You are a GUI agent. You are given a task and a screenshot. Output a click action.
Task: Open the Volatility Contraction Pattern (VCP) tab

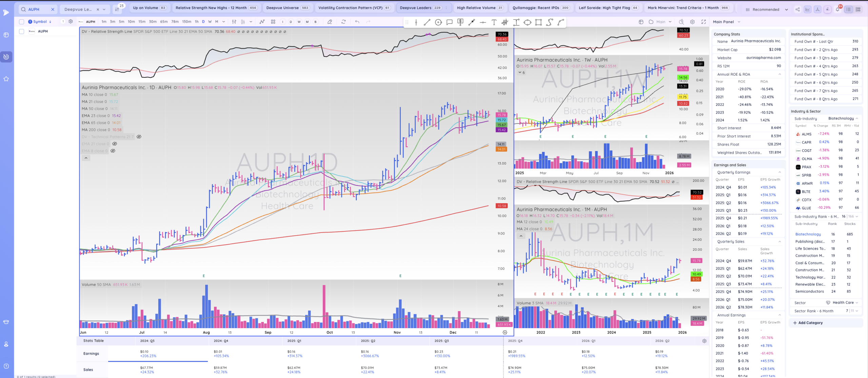coord(354,8)
